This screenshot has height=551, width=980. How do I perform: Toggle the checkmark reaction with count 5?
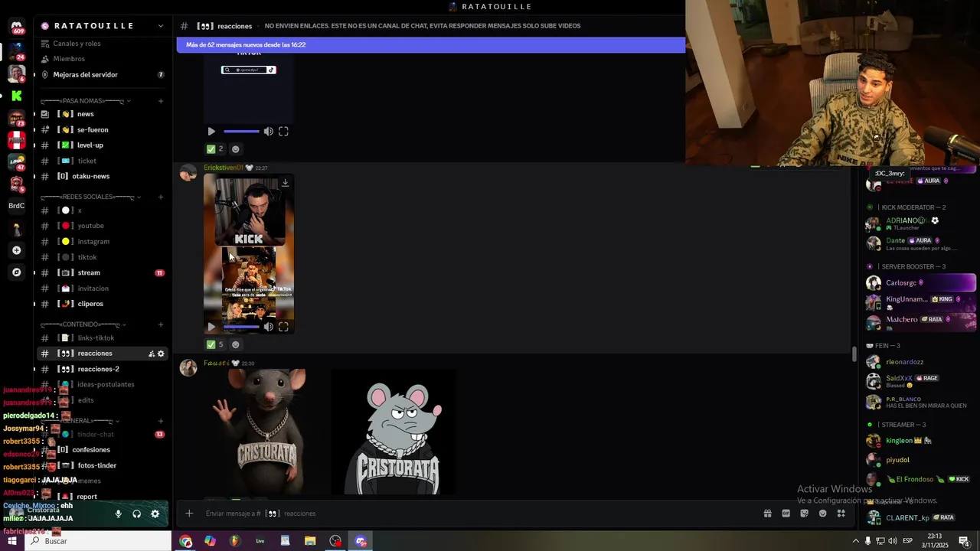(215, 344)
